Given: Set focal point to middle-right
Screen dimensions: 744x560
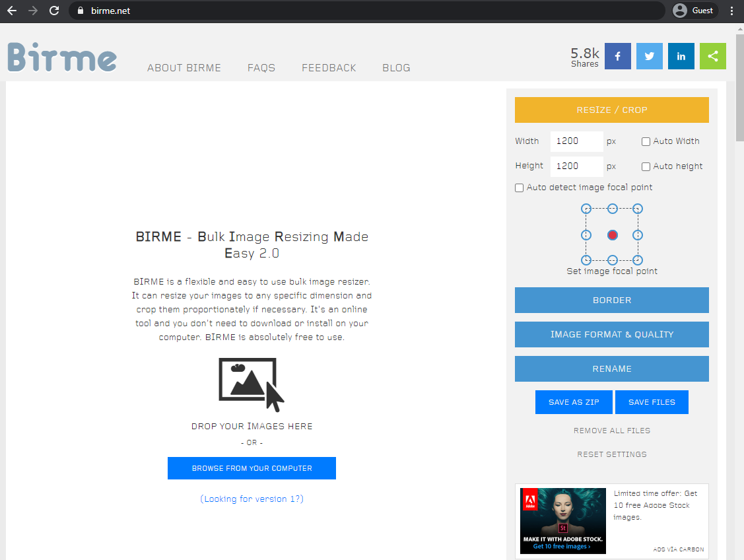Looking at the screenshot, I should (638, 235).
